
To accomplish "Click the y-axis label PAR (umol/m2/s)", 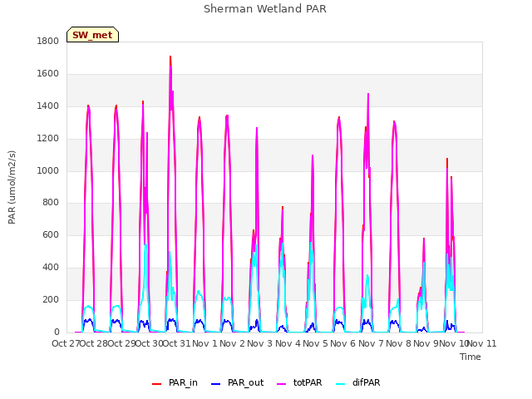I will pyautogui.click(x=12, y=187).
